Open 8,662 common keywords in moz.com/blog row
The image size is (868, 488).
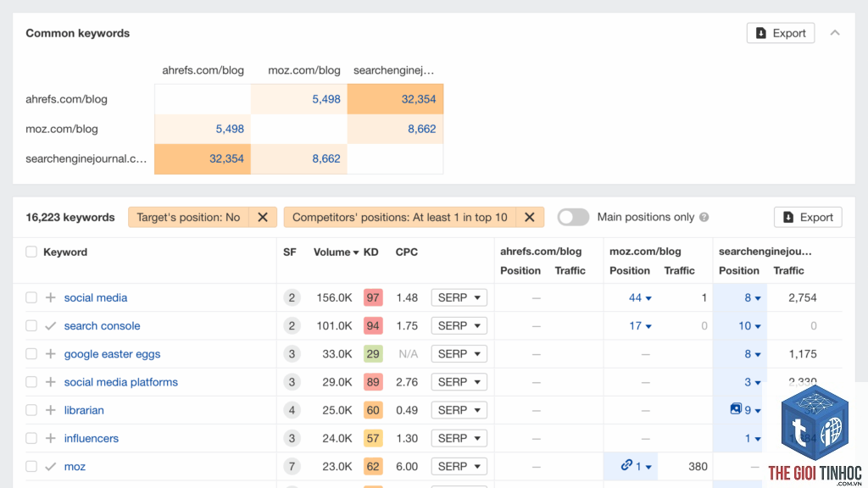[x=422, y=129]
